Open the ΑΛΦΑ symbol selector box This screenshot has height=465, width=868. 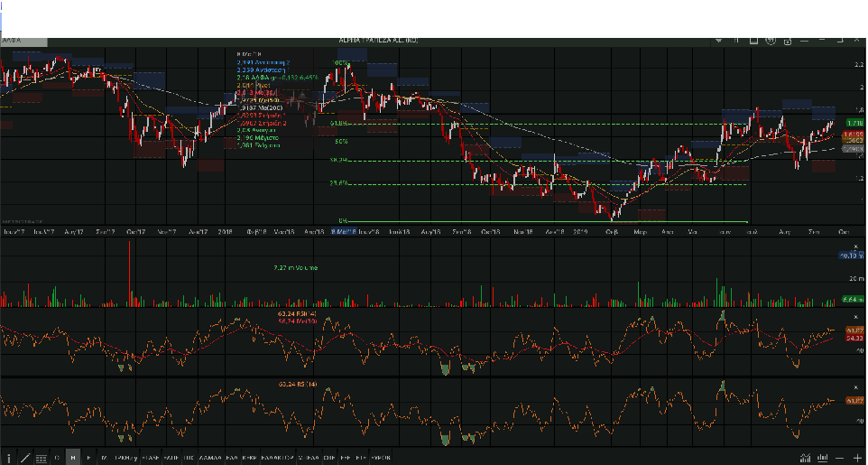pos(24,41)
